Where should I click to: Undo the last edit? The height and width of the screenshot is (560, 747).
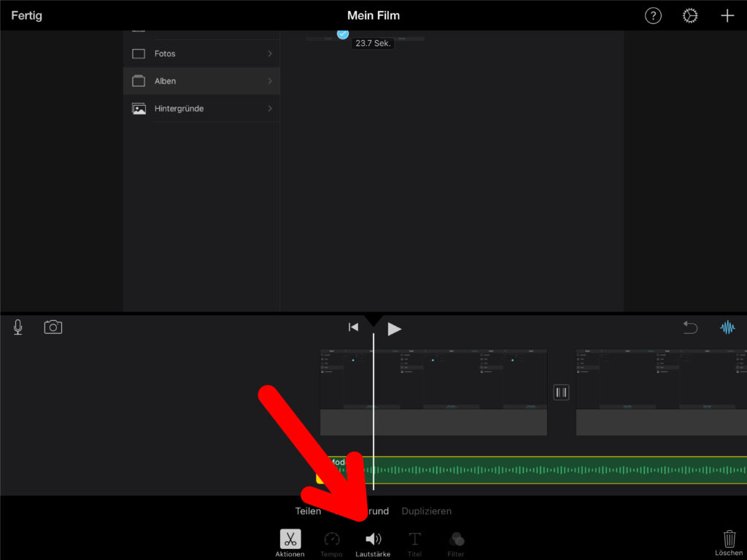[x=690, y=328]
